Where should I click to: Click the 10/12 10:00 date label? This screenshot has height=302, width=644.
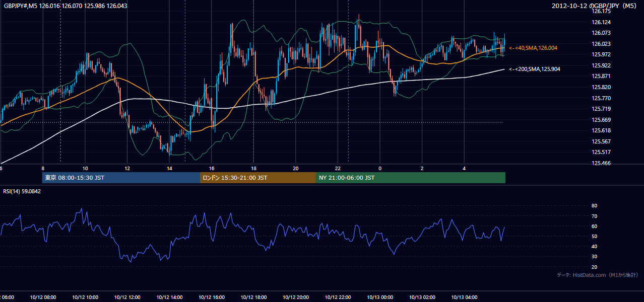tap(85, 297)
